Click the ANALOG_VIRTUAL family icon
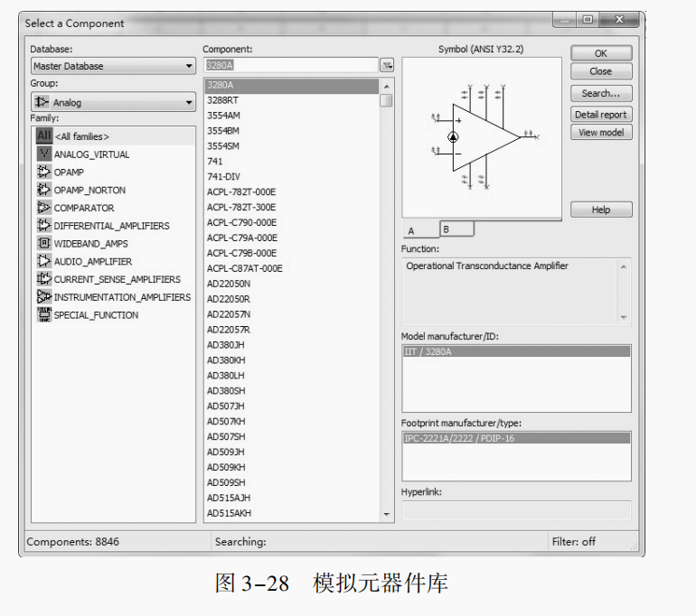Image resolution: width=696 pixels, height=616 pixels. pyautogui.click(x=44, y=154)
